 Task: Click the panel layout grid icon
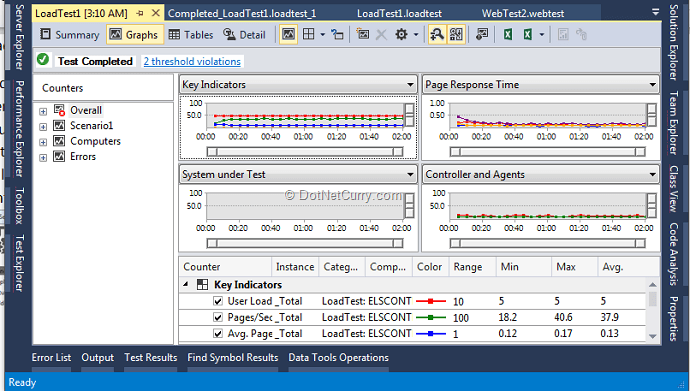click(309, 34)
